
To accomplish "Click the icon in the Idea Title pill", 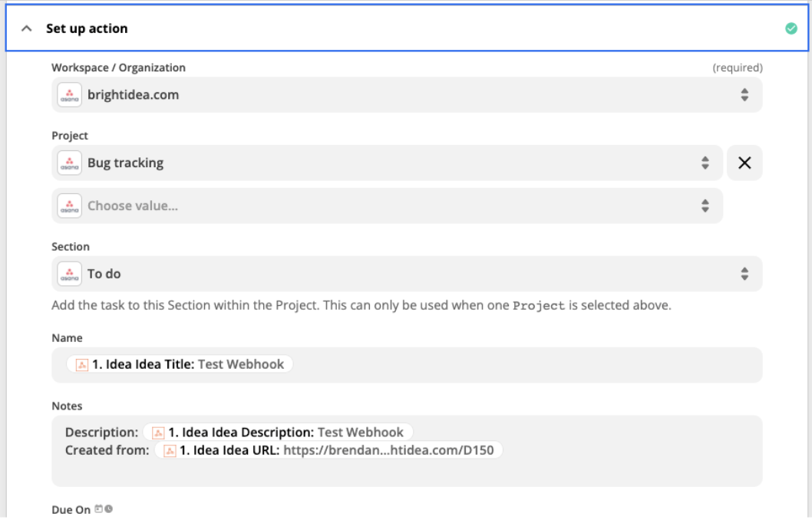I will click(x=82, y=365).
